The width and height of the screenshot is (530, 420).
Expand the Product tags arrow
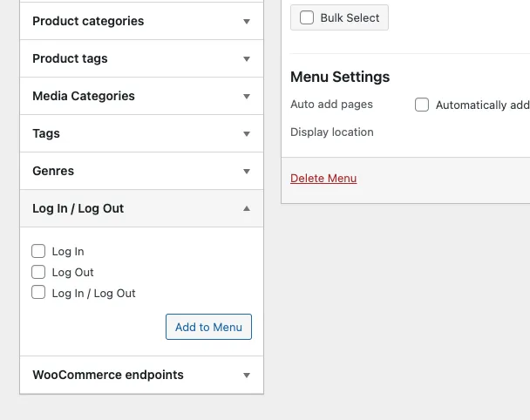click(x=247, y=59)
